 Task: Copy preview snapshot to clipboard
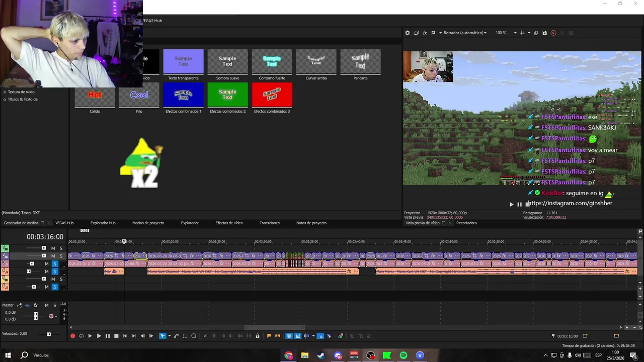[536, 33]
